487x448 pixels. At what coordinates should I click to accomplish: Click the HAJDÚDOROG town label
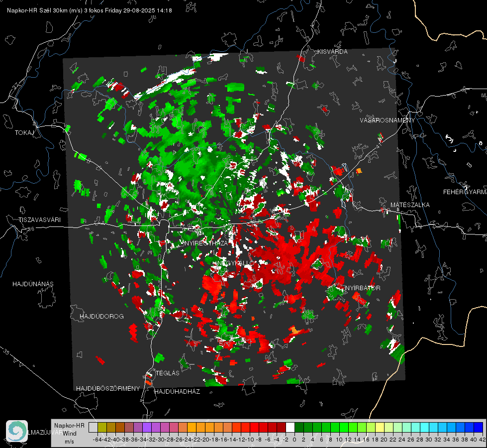point(101,317)
